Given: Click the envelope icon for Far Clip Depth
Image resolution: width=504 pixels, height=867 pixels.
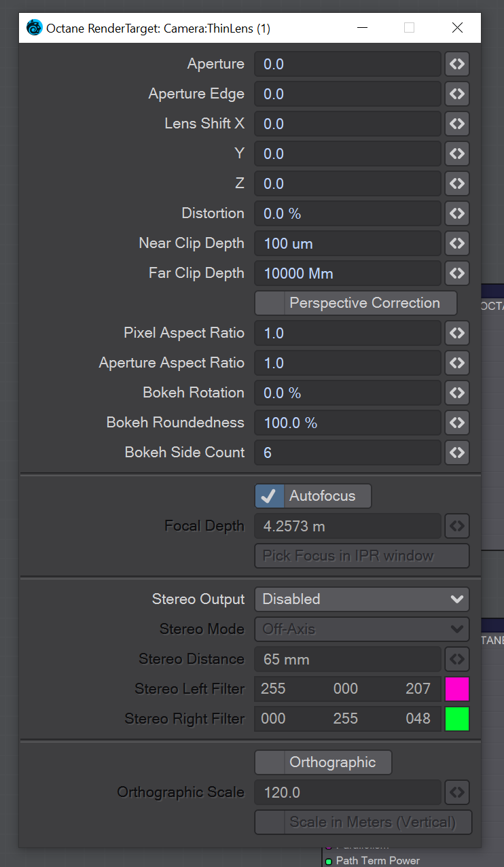Looking at the screenshot, I should pos(457,273).
